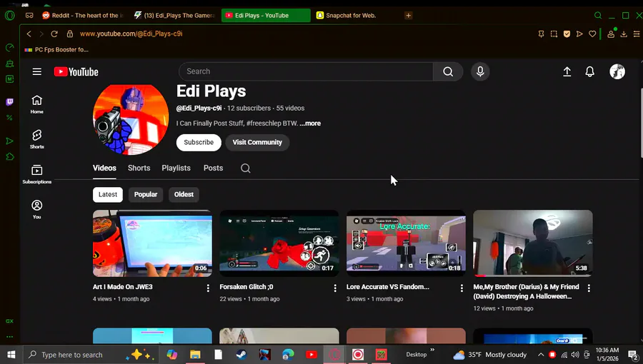Viewport: 643px width, 364px height.
Task: Click the magnifier search button
Action: [448, 71]
